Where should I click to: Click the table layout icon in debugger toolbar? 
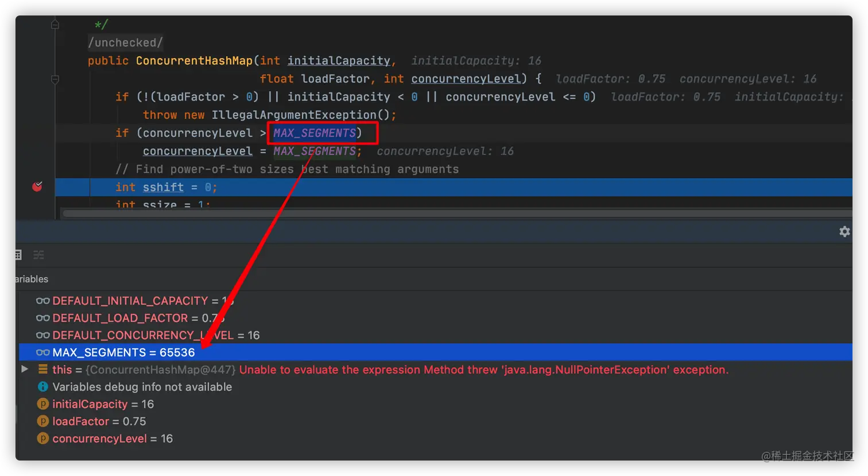18,255
